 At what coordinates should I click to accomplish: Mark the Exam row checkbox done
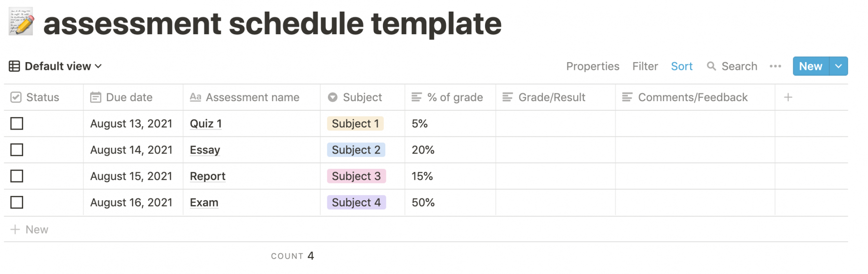pyautogui.click(x=17, y=202)
